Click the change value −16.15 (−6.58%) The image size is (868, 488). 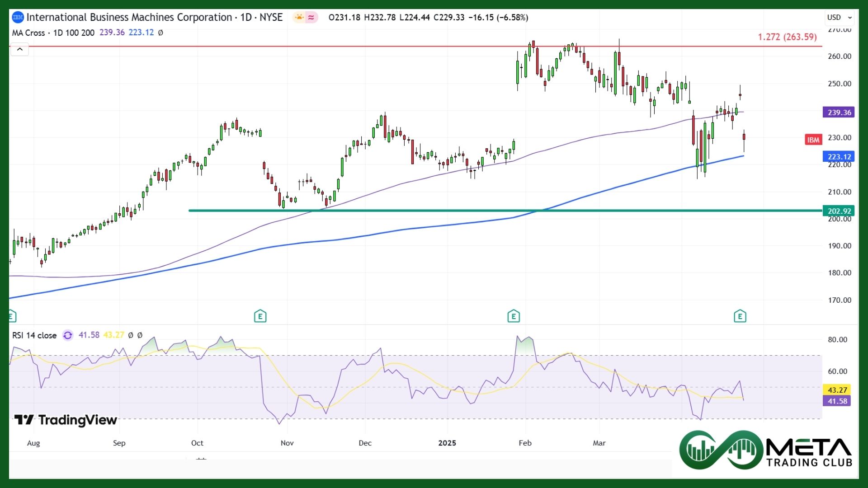coord(498,18)
